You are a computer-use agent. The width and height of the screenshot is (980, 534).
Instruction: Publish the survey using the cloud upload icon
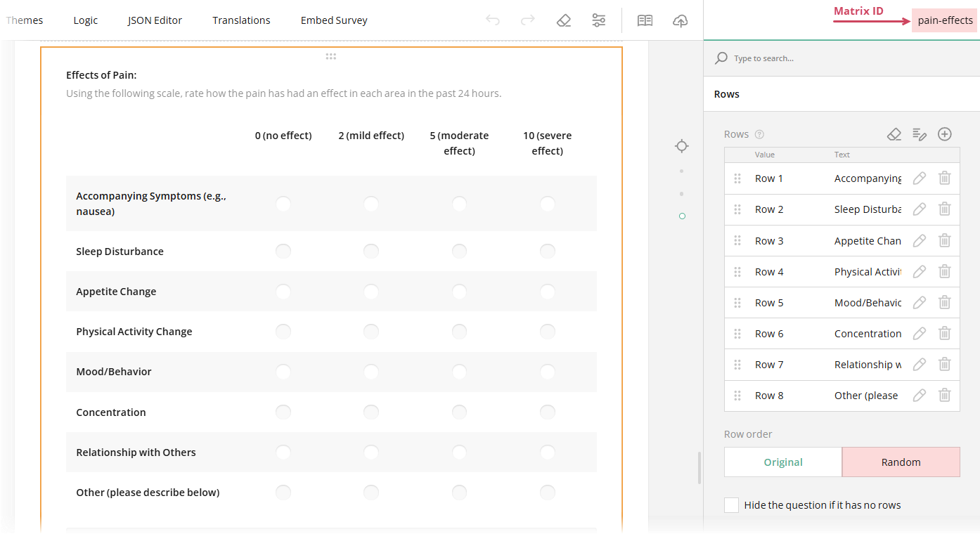point(680,20)
